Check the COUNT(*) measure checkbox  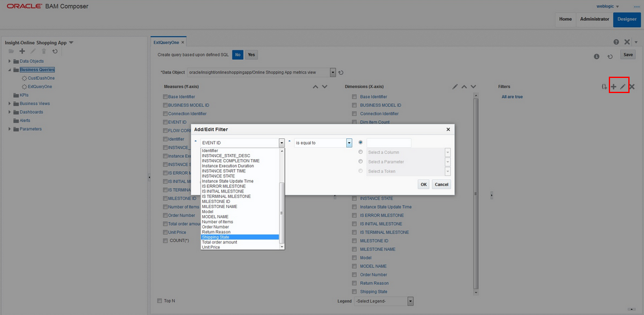pyautogui.click(x=165, y=241)
